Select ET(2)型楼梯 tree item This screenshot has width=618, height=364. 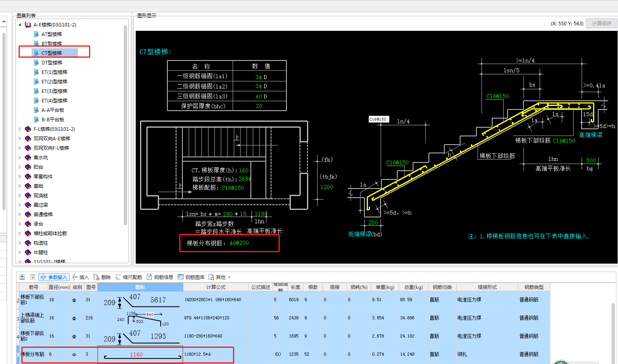point(54,81)
